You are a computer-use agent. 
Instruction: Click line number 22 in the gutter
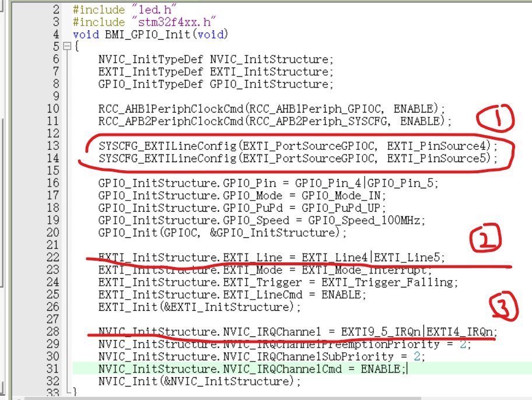53,257
